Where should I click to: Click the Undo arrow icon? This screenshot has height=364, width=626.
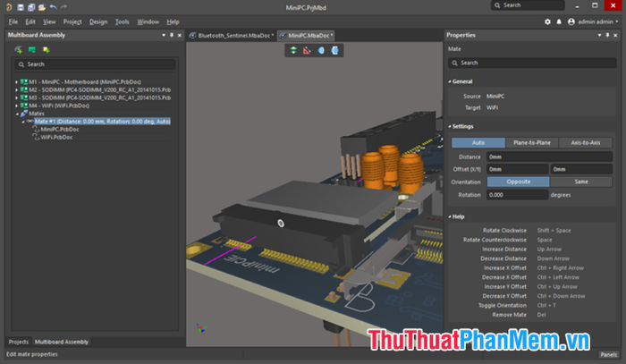(x=53, y=7)
